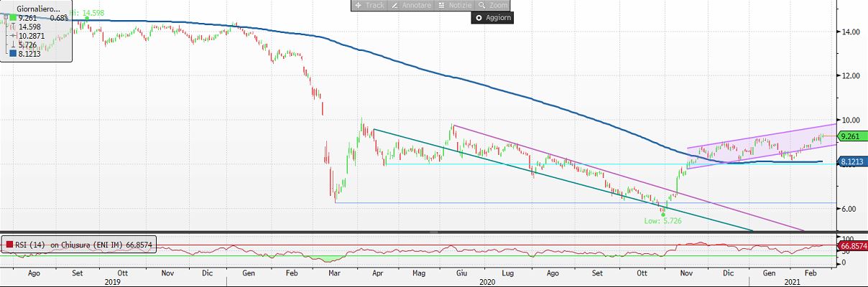The width and height of the screenshot is (868, 287).
Task: Toggle the Aggiorn radio option
Action: point(479,18)
